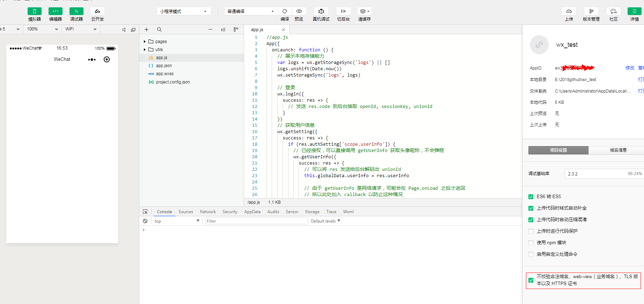Disable the ES6 to ES5 checkbox
Screen dimensions: 644x304
[531, 197]
